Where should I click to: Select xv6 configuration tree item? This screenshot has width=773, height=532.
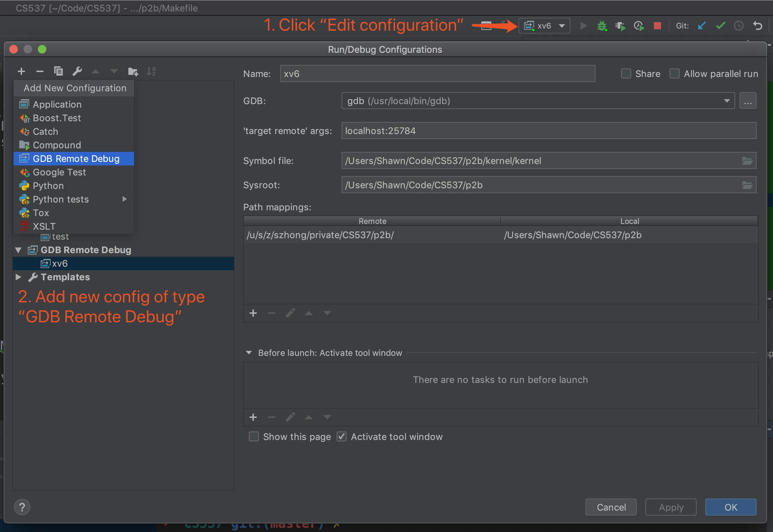click(57, 263)
